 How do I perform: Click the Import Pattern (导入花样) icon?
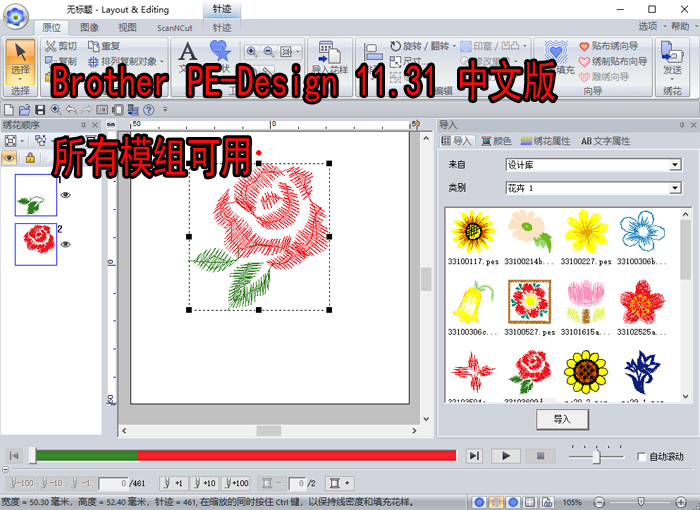pyautogui.click(x=329, y=52)
